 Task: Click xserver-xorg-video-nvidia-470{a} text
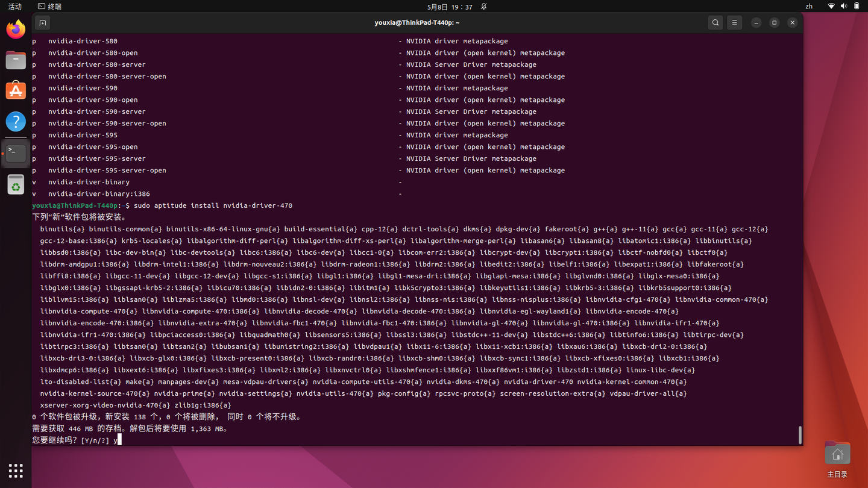pos(105,405)
